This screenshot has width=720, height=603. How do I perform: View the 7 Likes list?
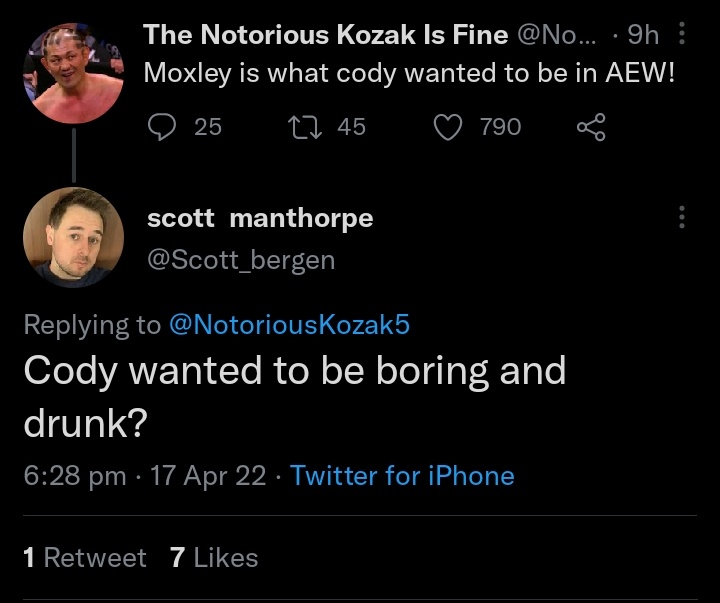click(x=214, y=558)
